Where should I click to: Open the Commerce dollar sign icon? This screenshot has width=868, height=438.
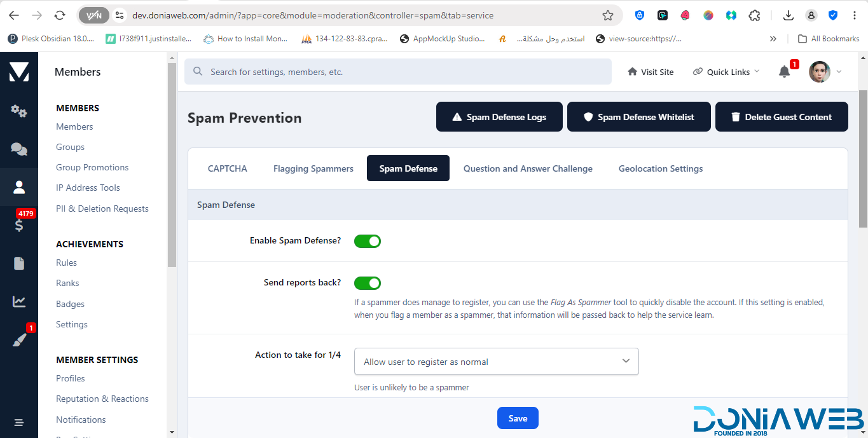[19, 224]
